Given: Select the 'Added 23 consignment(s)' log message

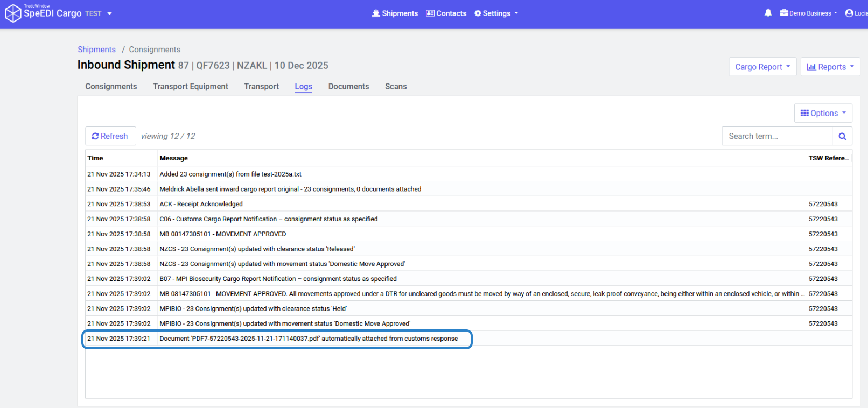Looking at the screenshot, I should [230, 174].
